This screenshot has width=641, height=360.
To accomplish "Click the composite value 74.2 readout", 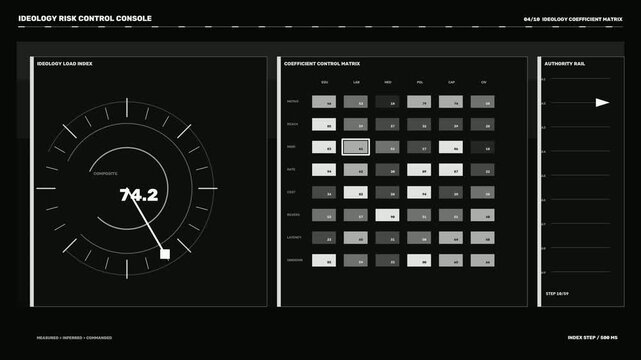I will [x=139, y=195].
